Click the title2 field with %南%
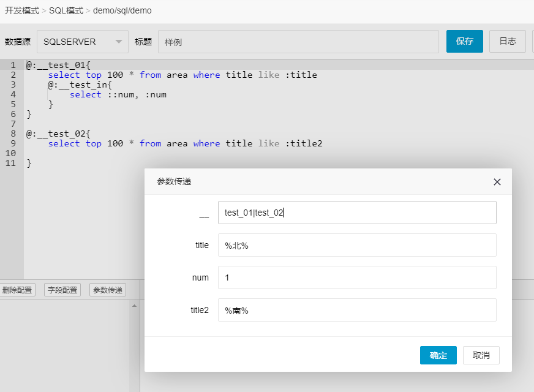Screen dimensions: 534x392 coord(357,310)
